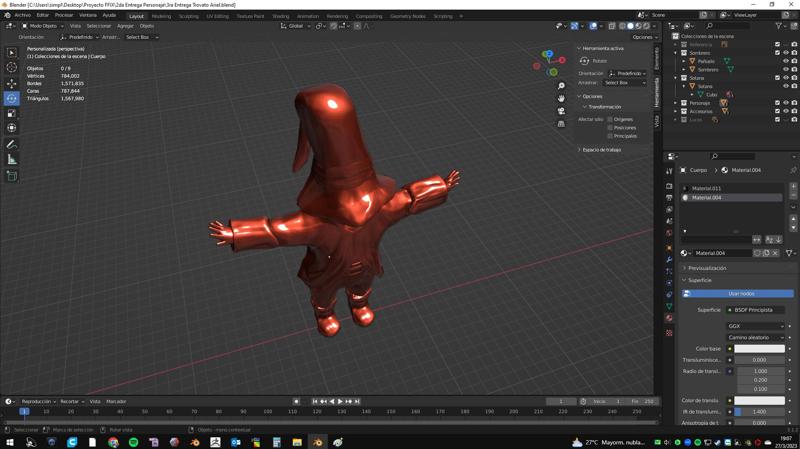The image size is (800, 449).
Task: Enable the Orígenes checkbox
Action: 610,119
